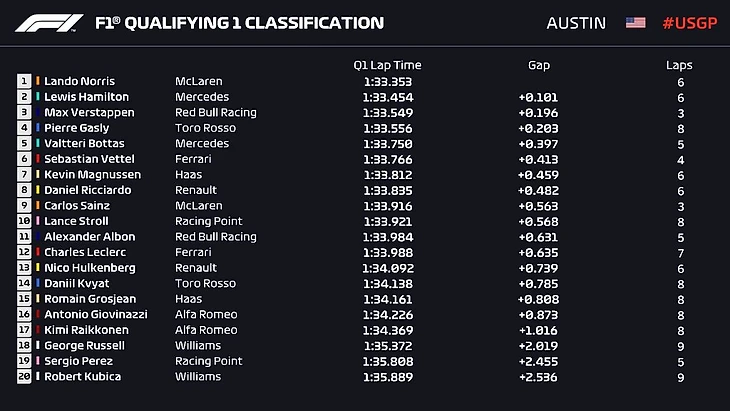Click position number 10 badge
The image size is (730, 411).
coord(24,221)
